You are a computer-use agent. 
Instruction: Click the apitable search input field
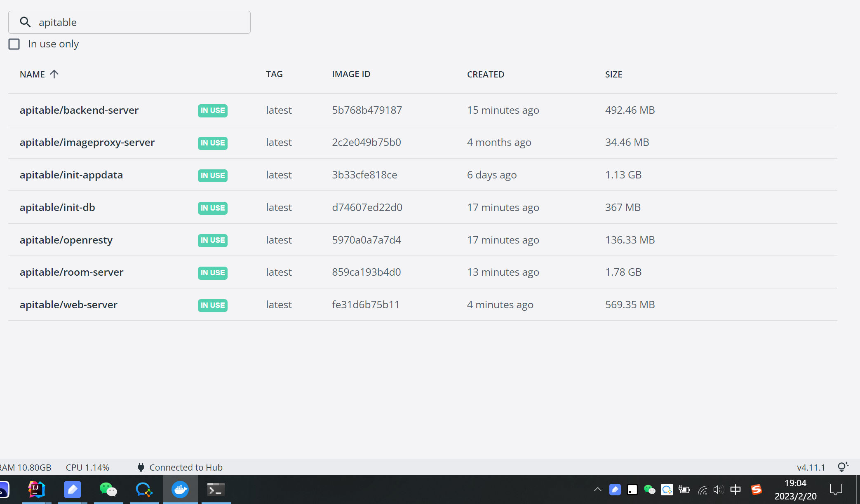[140, 22]
